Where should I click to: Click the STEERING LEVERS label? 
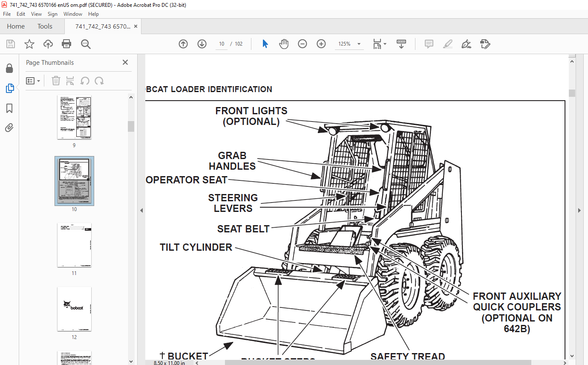(x=233, y=203)
